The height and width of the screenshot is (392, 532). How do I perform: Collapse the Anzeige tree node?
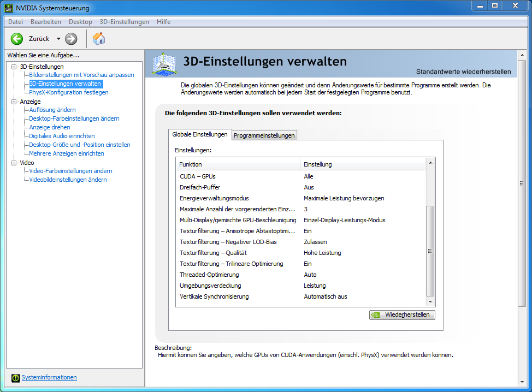pos(14,102)
